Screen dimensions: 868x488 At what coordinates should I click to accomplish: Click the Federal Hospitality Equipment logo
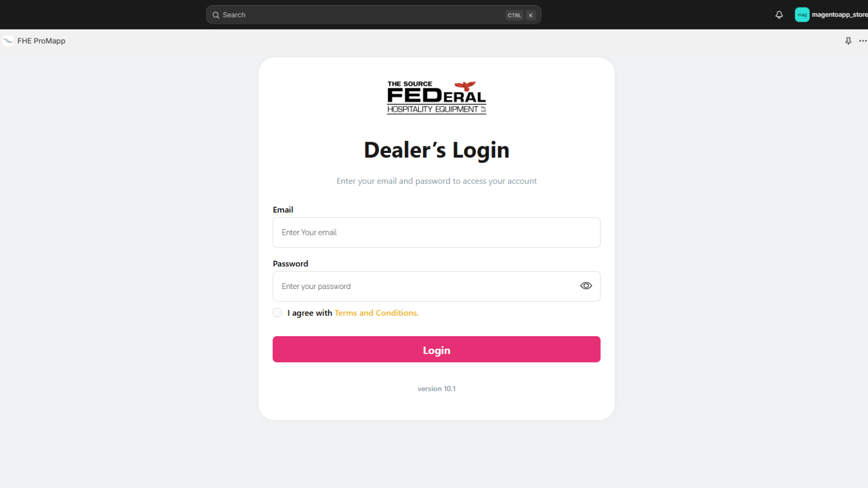(x=437, y=98)
